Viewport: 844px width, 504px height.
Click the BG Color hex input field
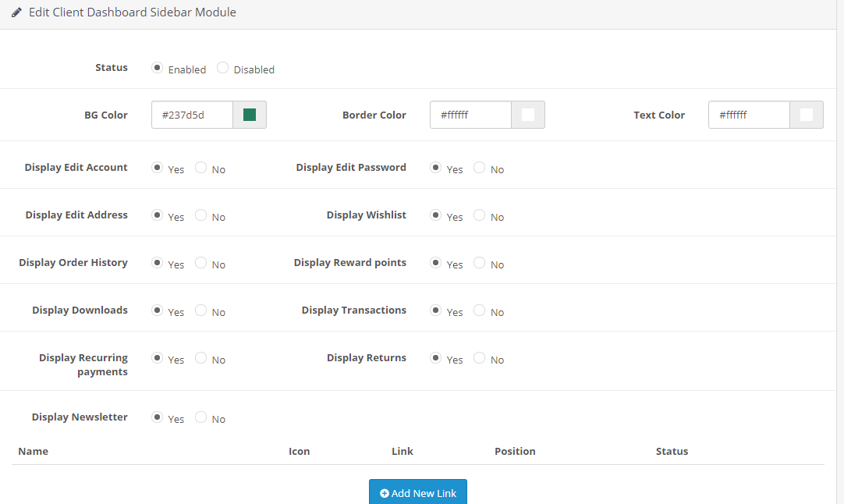[193, 115]
